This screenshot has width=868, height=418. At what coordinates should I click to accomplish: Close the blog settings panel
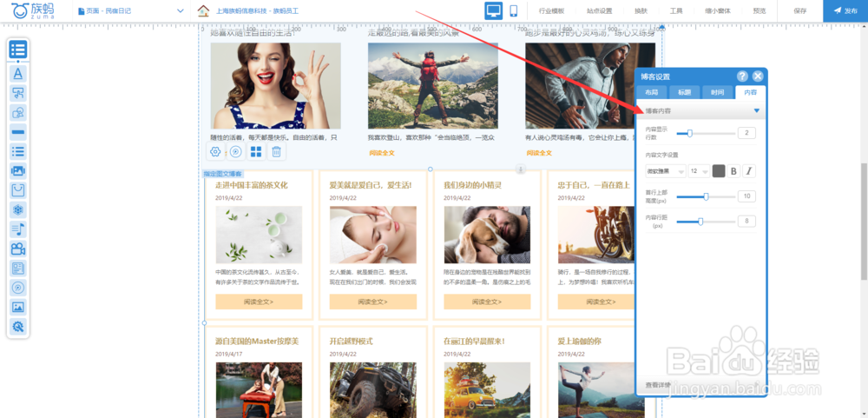click(757, 76)
